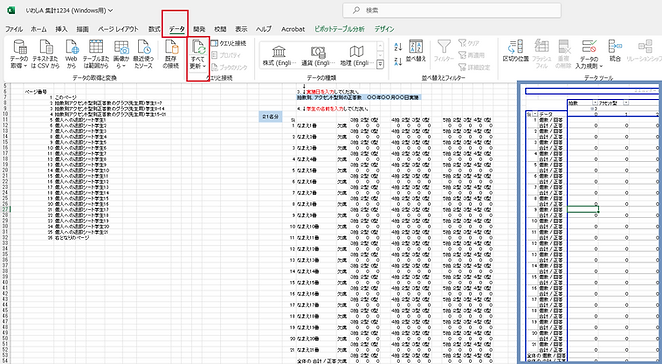Screen dimensions: 662x364
Task: Click the Excel app icon in title bar
Action: [11, 10]
